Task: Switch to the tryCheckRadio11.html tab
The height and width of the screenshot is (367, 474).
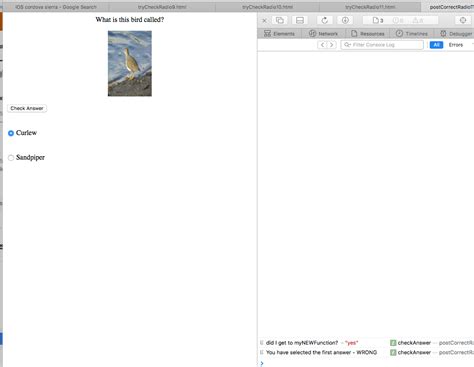Action: tap(370, 7)
